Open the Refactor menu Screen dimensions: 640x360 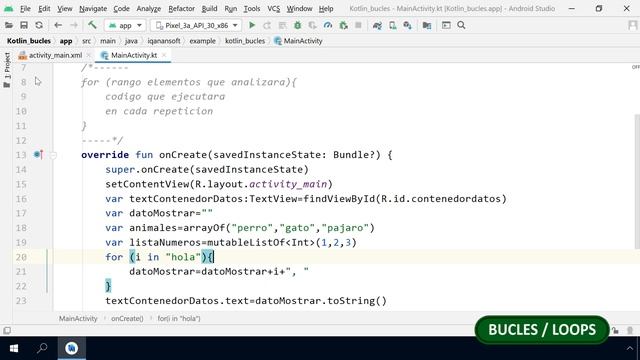(182, 9)
